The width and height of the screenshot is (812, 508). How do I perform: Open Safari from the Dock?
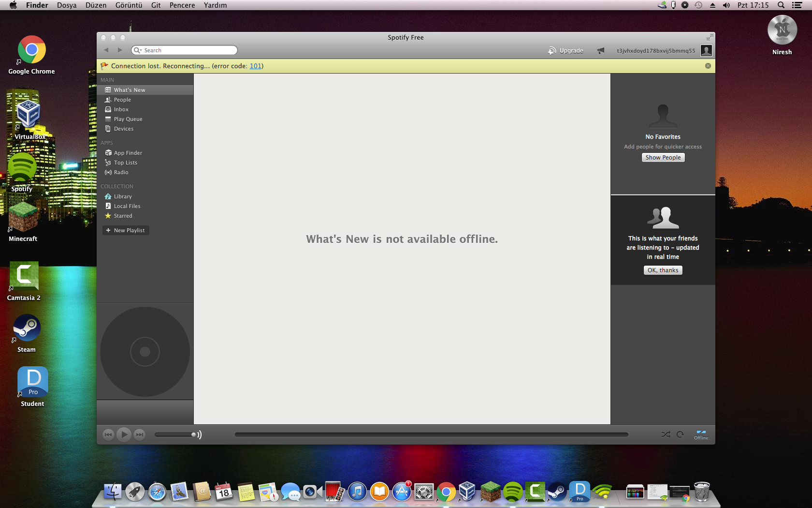157,492
